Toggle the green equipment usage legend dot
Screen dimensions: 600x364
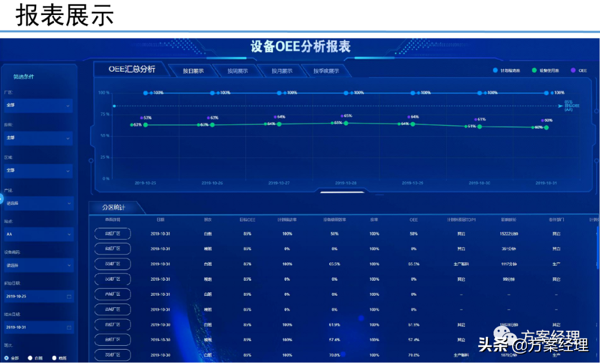pos(534,70)
